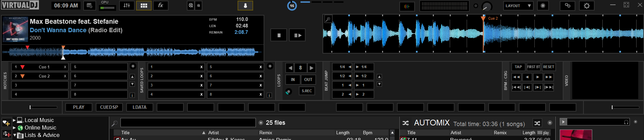The image size is (644, 140).
Task: Click the PLAY custom button
Action: tap(79, 107)
